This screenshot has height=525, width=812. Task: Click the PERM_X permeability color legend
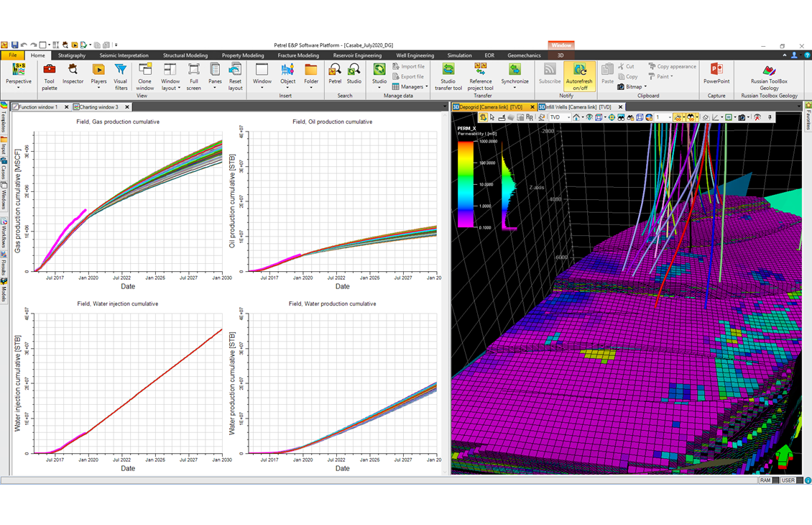tap(464, 183)
